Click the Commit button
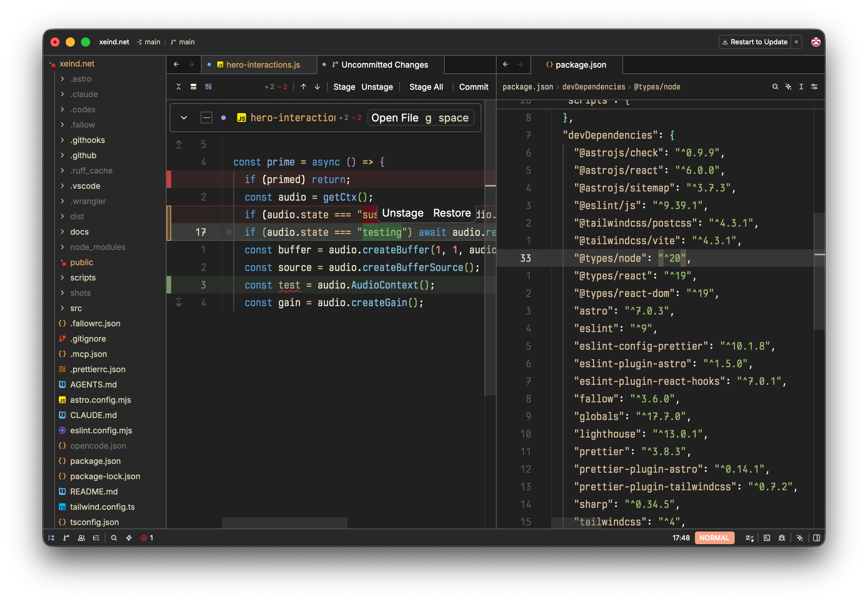This screenshot has height=603, width=868. [474, 87]
